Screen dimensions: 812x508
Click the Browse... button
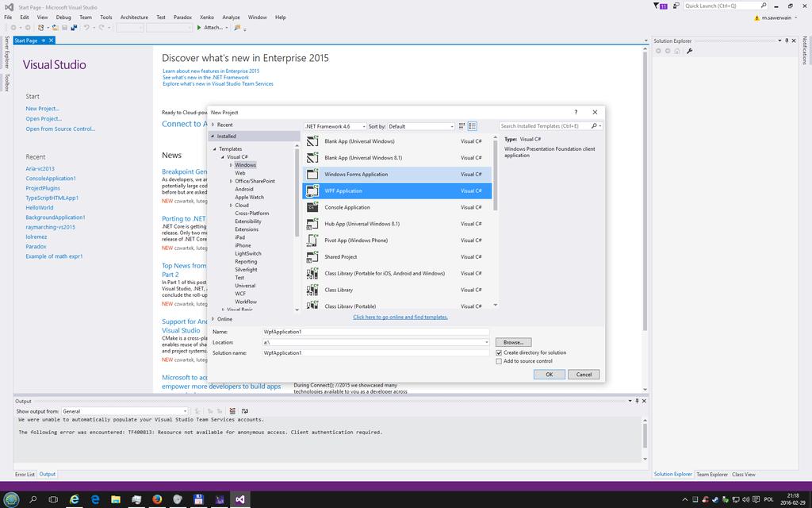pyautogui.click(x=513, y=342)
